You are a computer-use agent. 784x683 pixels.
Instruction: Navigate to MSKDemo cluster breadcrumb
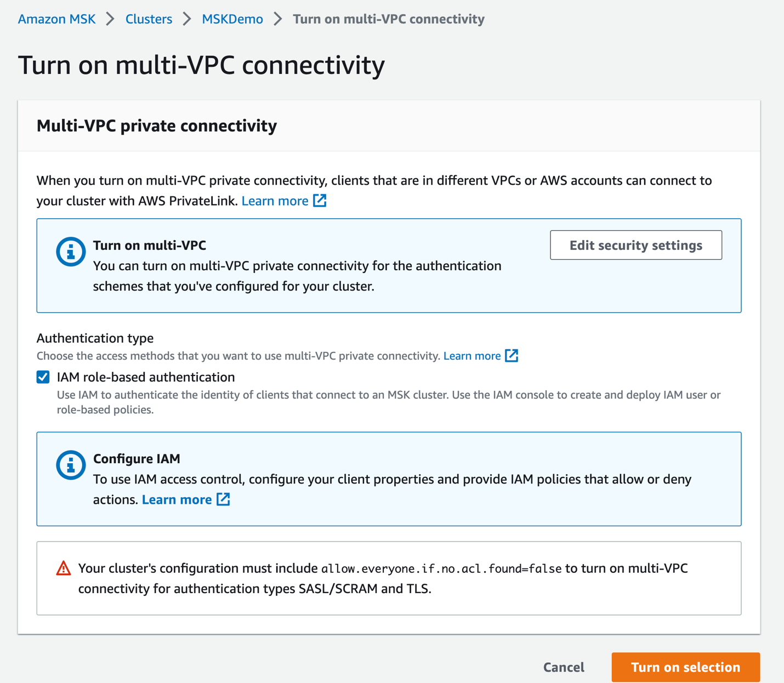[232, 19]
